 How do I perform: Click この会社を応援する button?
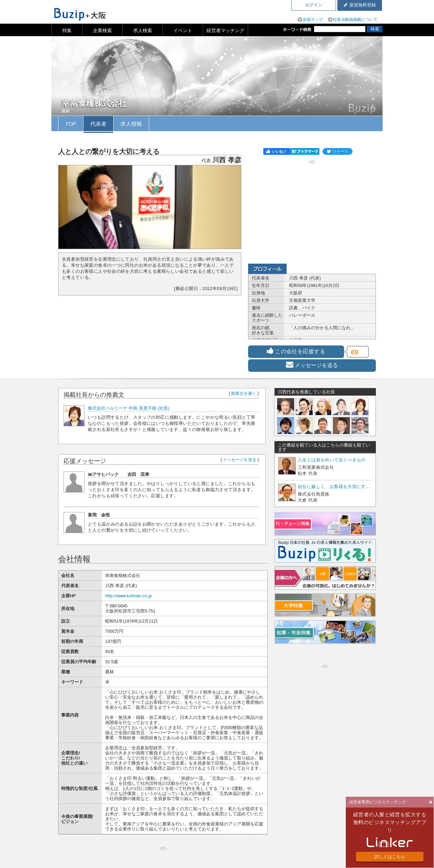[296, 352]
